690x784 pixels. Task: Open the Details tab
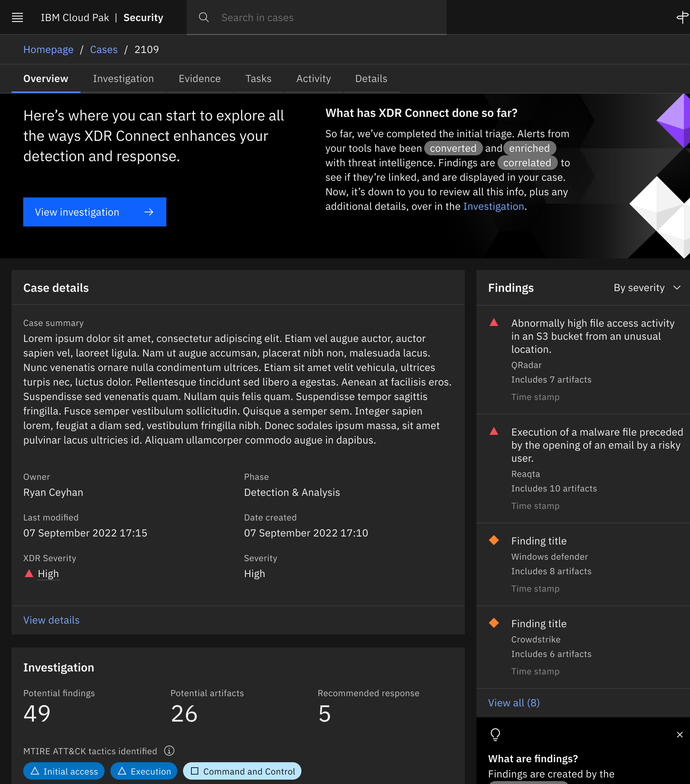(371, 79)
